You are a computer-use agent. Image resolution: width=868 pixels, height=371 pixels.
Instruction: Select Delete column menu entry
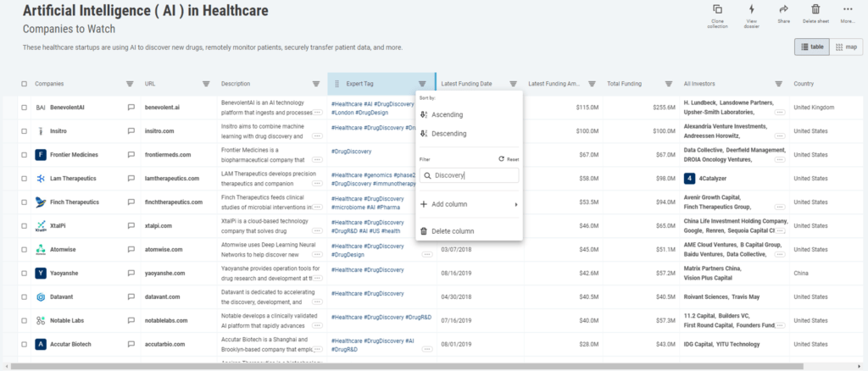(x=469, y=231)
